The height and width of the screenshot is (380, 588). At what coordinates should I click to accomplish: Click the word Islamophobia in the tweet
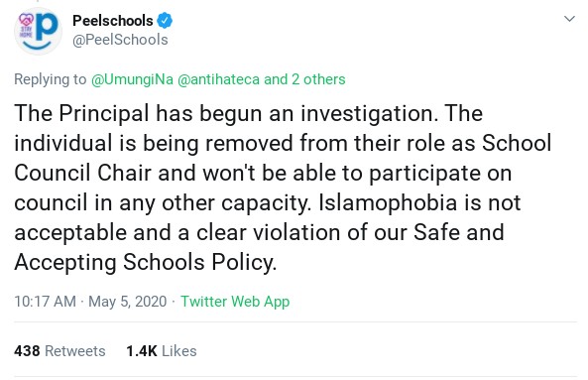[x=388, y=202]
